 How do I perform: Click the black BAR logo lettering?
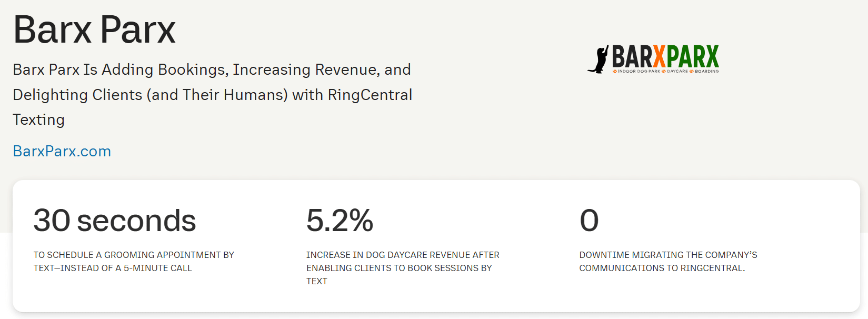632,56
